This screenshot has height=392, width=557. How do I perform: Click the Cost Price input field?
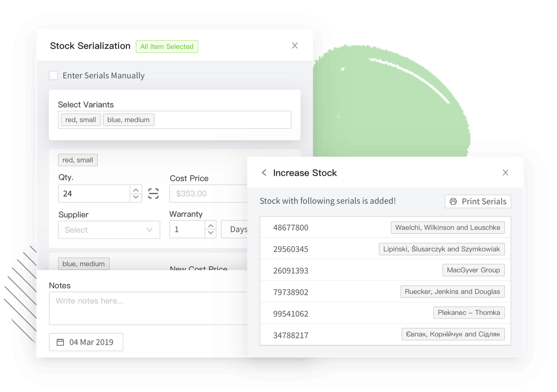[206, 193]
